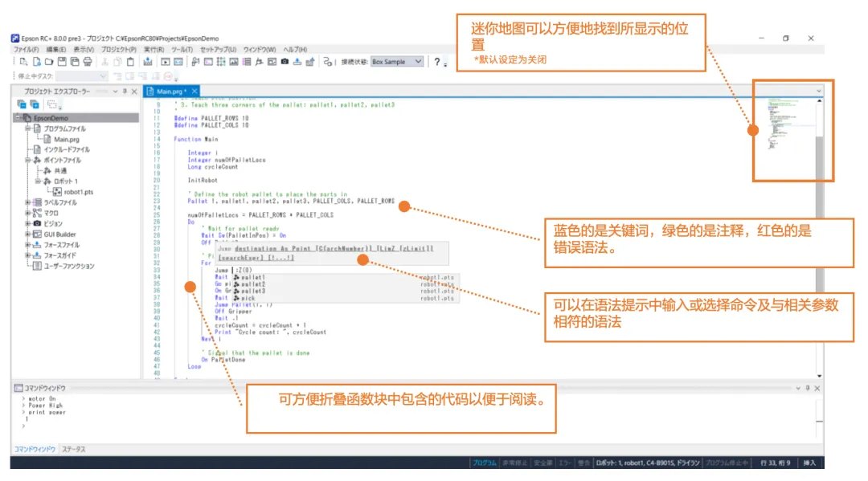Expand the ラベルファイル tree node
868x481 pixels.
27,202
